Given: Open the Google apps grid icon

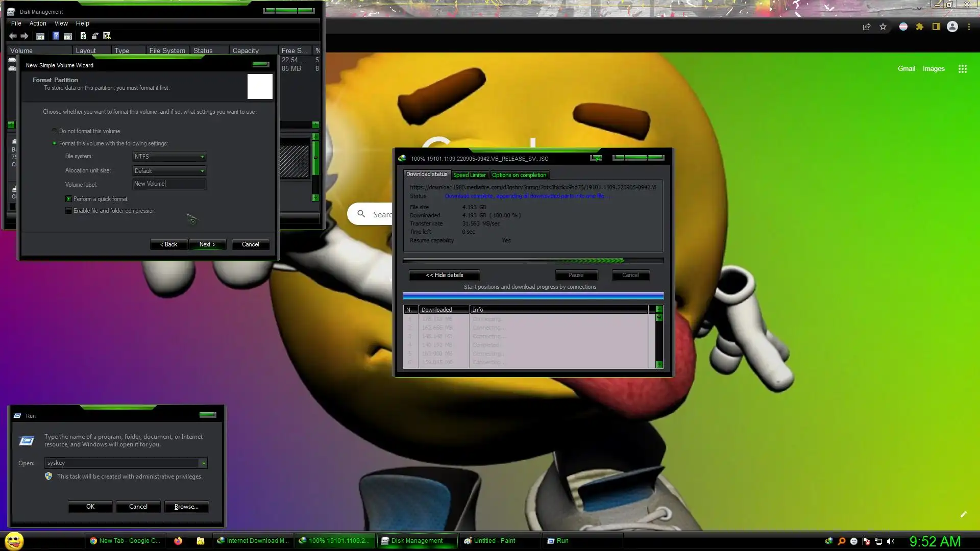Looking at the screenshot, I should click(x=962, y=69).
